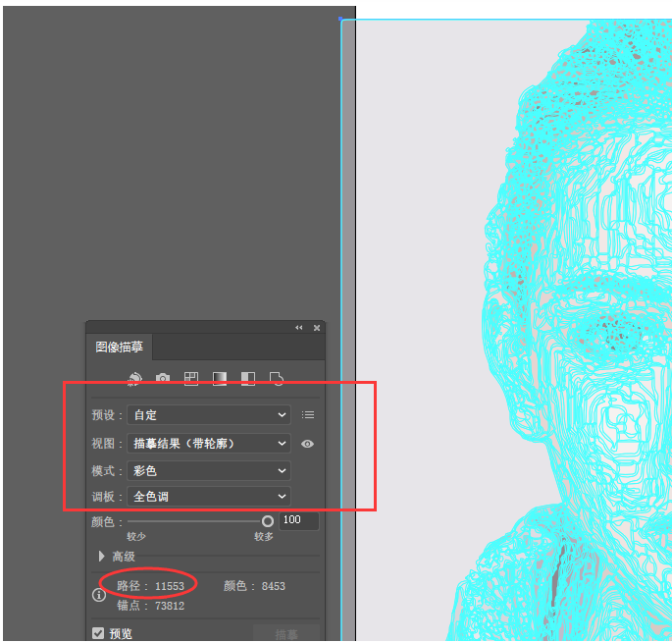Open the 视图 dropdown showing 描摹结果（带轮廓）

(x=209, y=444)
